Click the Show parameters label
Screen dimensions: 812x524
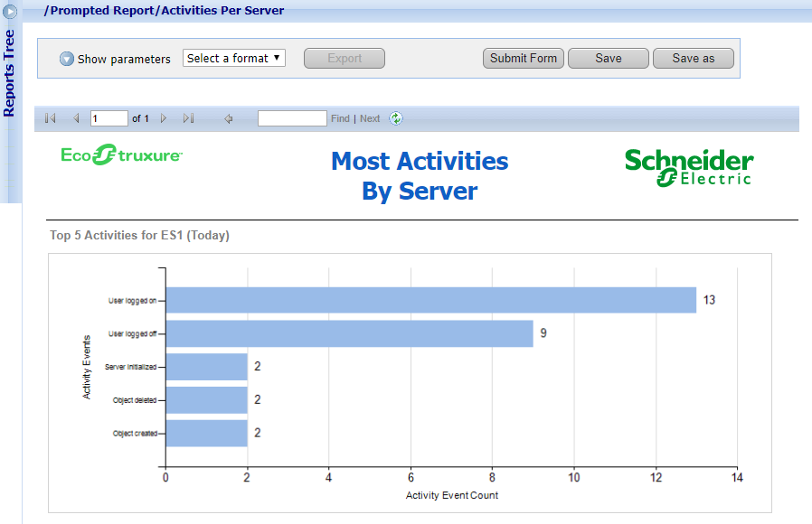(124, 59)
